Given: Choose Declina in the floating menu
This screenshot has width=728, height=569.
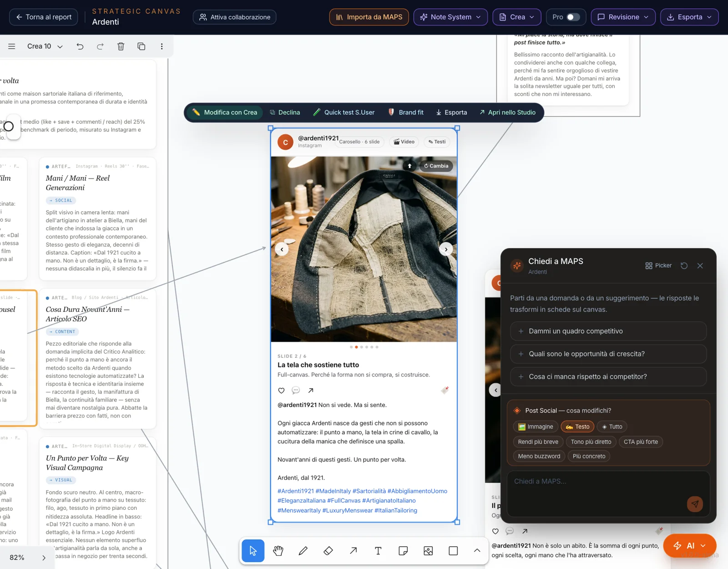Looking at the screenshot, I should point(285,112).
